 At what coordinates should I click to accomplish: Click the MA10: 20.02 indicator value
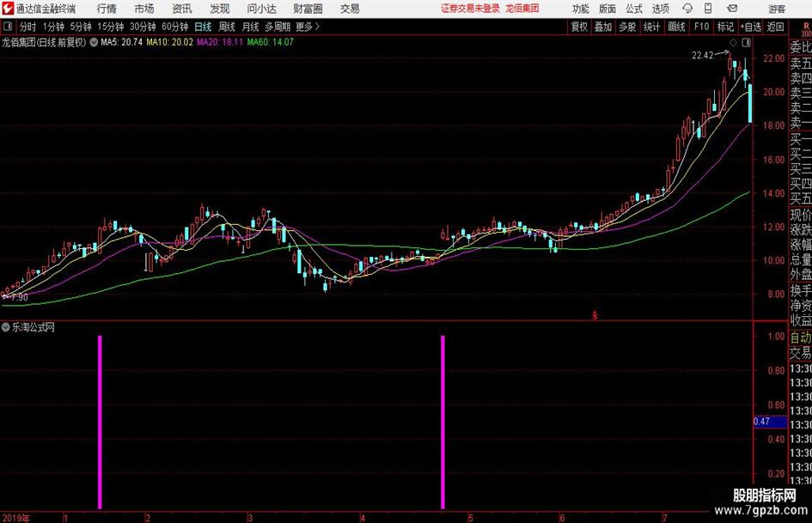169,42
